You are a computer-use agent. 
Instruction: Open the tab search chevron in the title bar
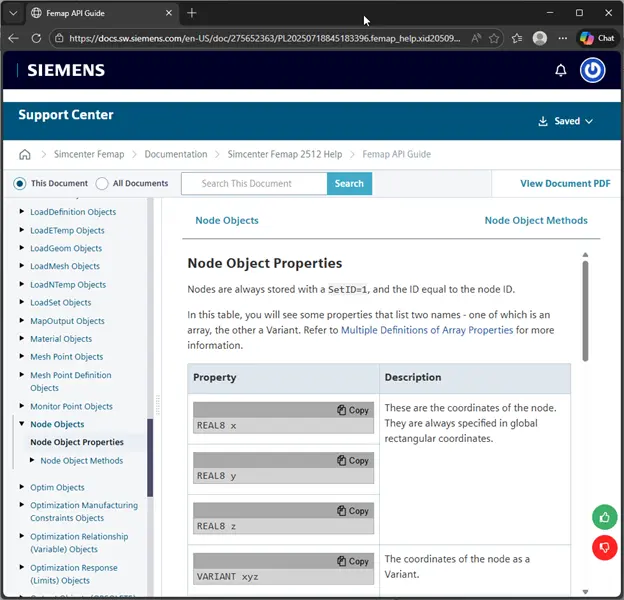(x=13, y=13)
